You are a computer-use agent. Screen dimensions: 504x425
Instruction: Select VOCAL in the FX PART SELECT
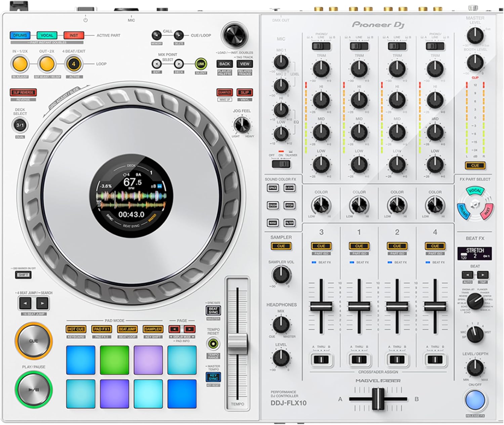tap(475, 191)
